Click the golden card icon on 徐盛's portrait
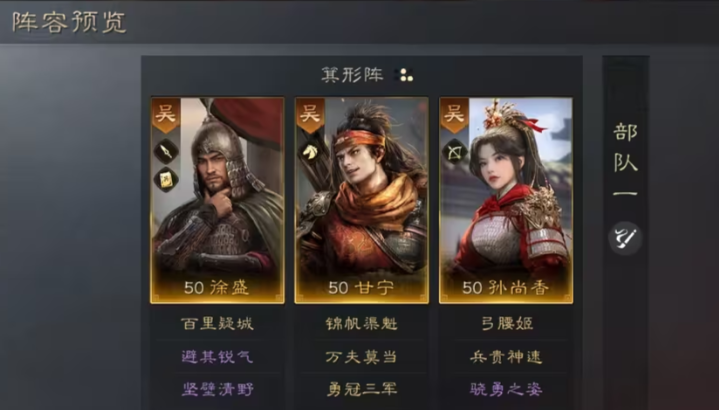Screen dimensions: 719x410 pos(166,179)
